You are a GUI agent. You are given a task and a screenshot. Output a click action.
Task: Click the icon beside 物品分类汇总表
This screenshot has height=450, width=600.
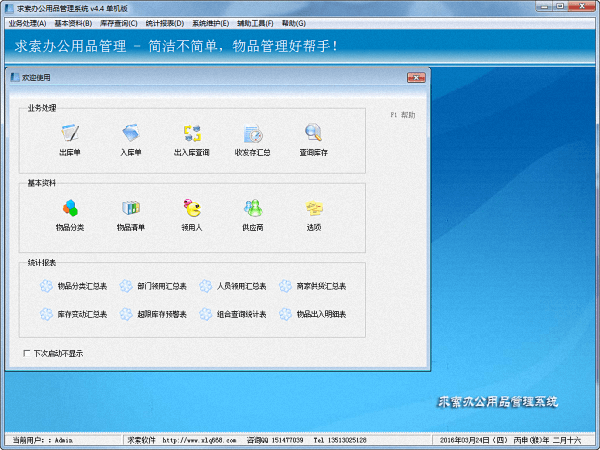[46, 286]
